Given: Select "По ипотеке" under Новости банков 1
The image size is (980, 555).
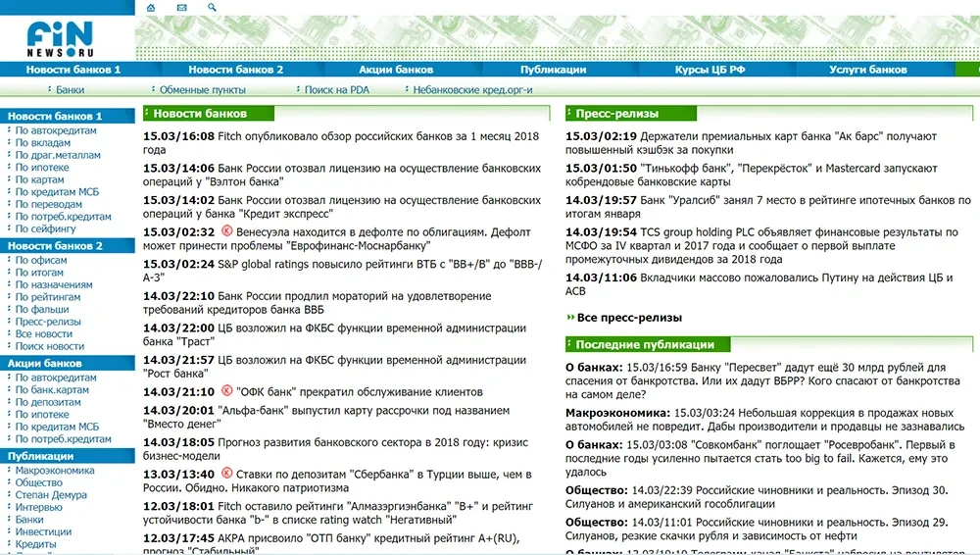Looking at the screenshot, I should point(42,168).
